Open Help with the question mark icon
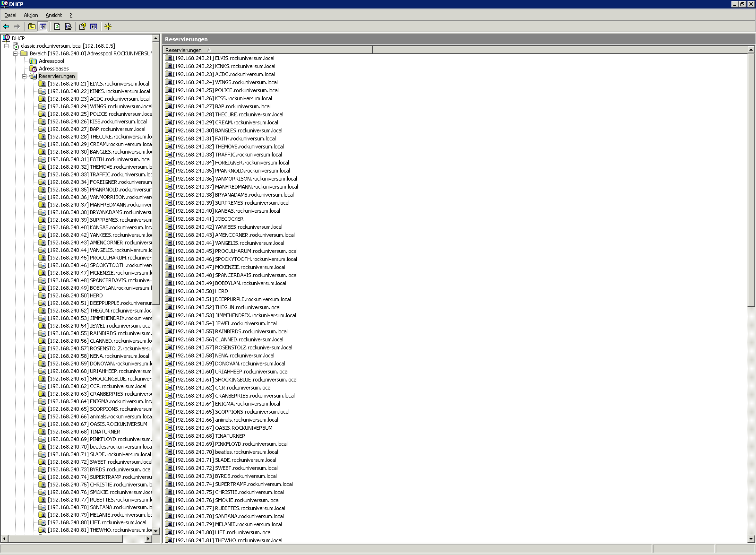Image resolution: width=756 pixels, height=555 pixels. (83, 26)
